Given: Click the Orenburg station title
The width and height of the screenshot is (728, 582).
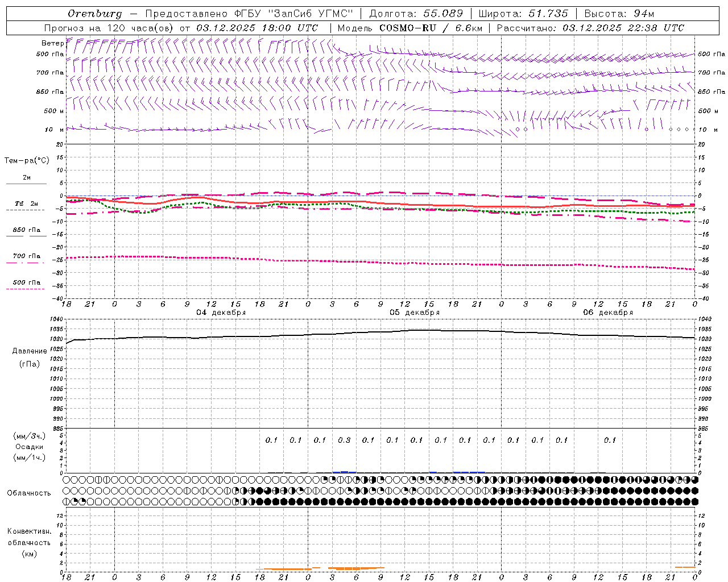Looking at the screenshot, I should (x=94, y=14).
